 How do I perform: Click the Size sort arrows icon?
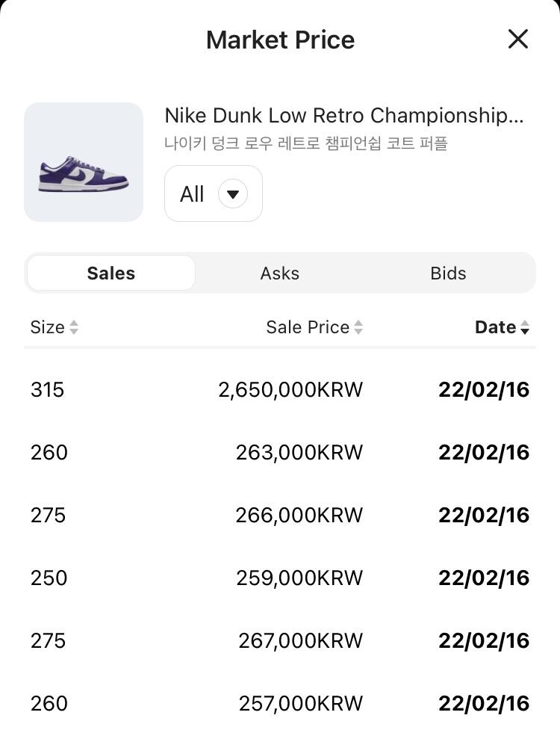click(74, 327)
